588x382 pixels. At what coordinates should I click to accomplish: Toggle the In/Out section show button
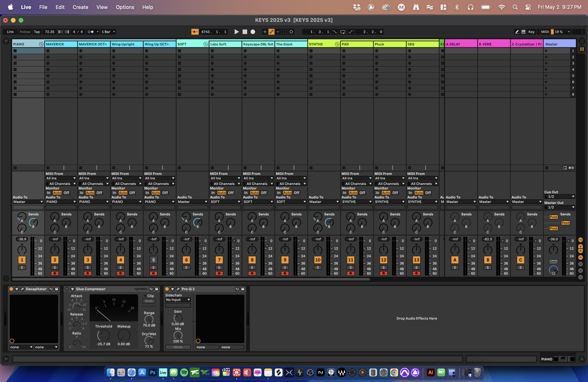coord(580,240)
